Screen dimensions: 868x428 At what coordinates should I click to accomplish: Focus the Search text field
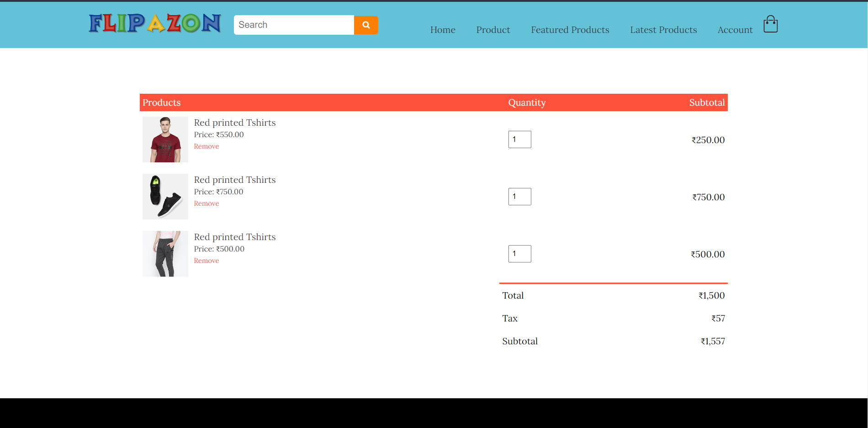pyautogui.click(x=294, y=25)
